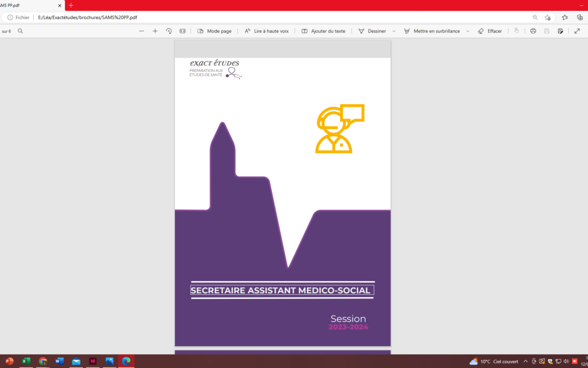Open Excel from the taskbar
The image size is (588, 368).
[26, 361]
